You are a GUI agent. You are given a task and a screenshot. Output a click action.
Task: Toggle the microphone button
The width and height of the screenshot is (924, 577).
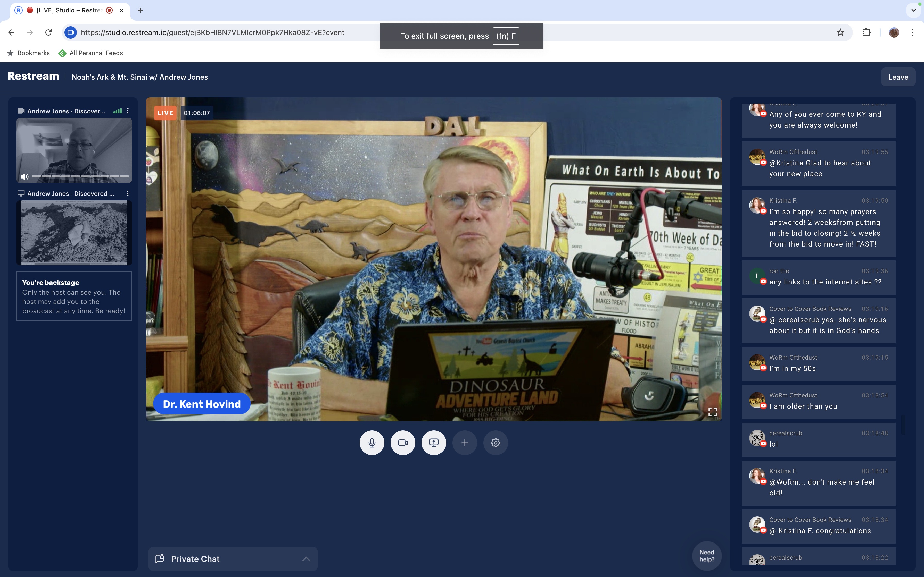tap(372, 443)
